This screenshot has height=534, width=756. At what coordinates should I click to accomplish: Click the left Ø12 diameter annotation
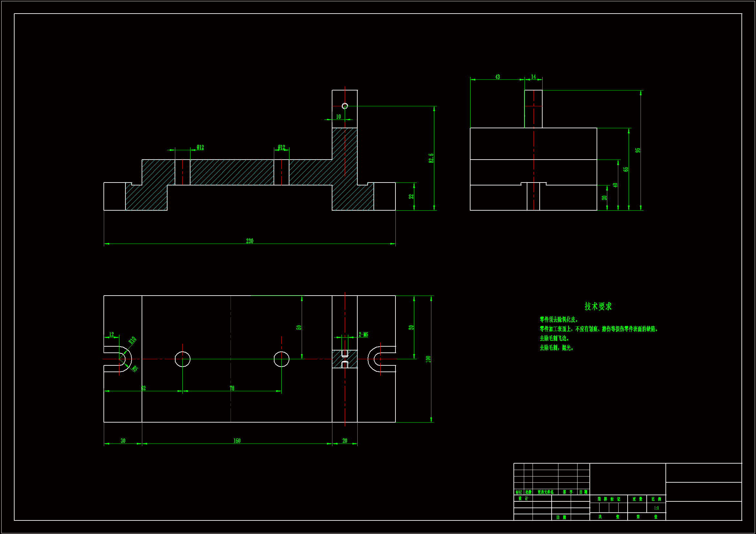click(200, 147)
